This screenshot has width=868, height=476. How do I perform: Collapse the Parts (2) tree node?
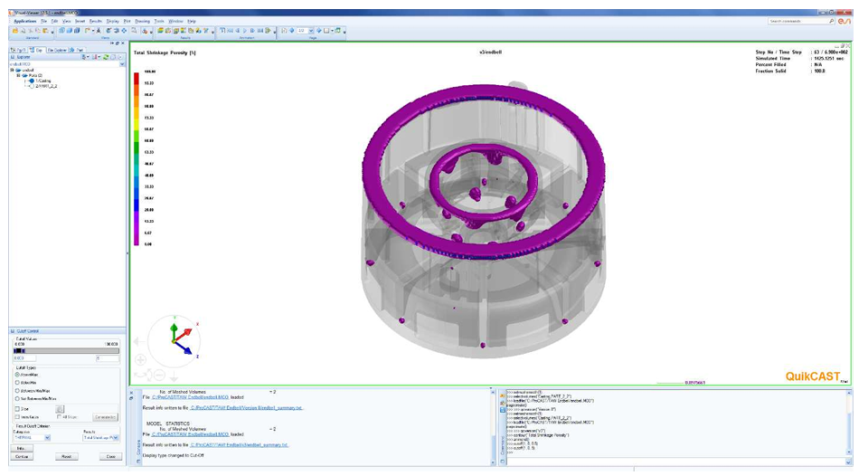19,76
